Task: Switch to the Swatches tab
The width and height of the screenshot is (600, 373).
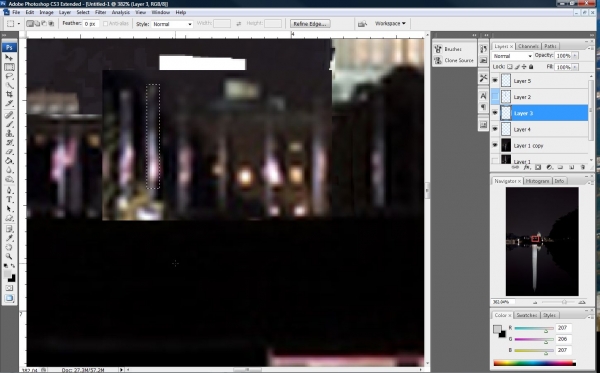Action: tap(527, 315)
